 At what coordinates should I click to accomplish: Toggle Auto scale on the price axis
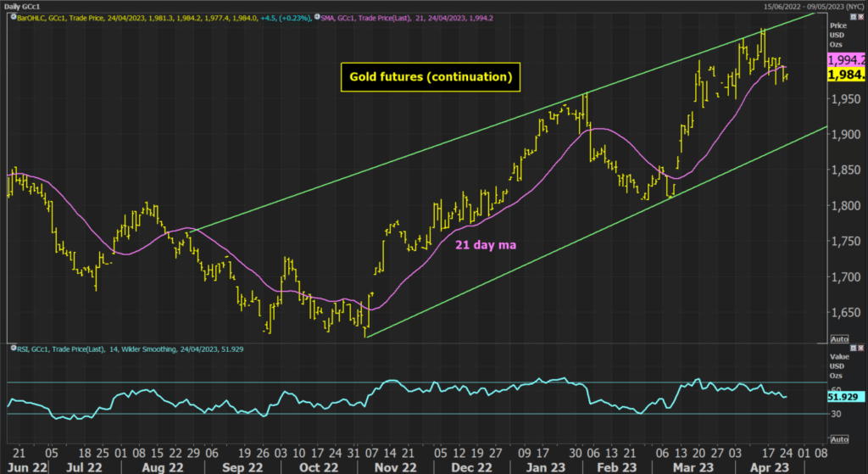[x=839, y=337]
